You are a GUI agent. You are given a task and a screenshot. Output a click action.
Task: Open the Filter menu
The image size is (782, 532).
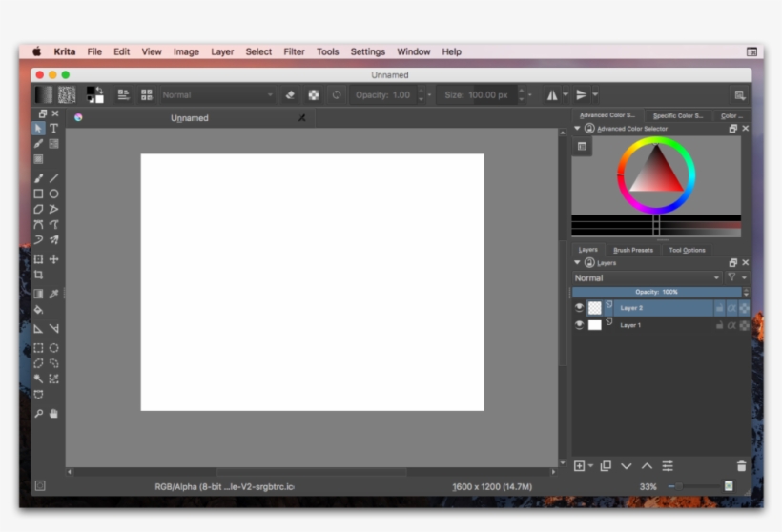tap(295, 51)
